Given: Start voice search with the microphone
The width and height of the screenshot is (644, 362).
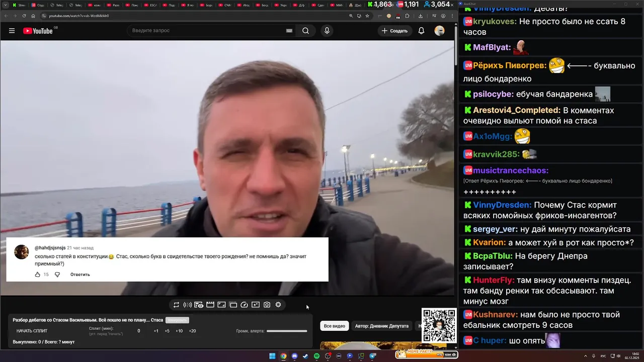Looking at the screenshot, I should click(327, 31).
